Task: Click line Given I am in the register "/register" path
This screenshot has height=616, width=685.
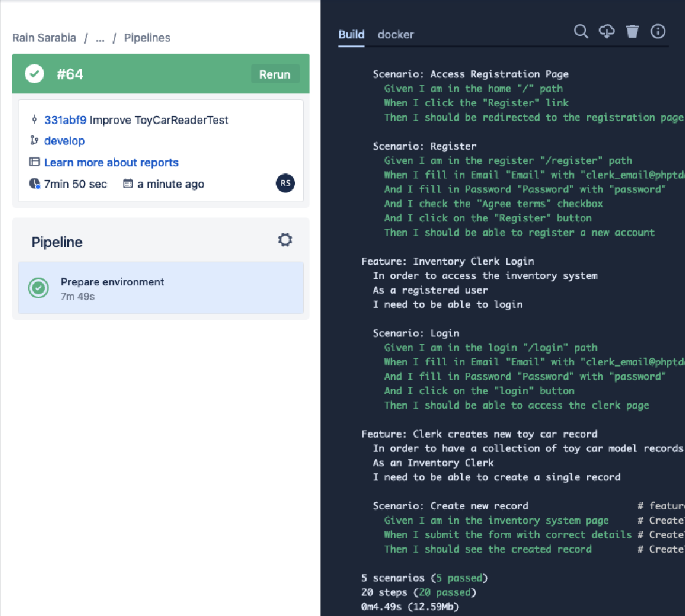Action: (508, 161)
